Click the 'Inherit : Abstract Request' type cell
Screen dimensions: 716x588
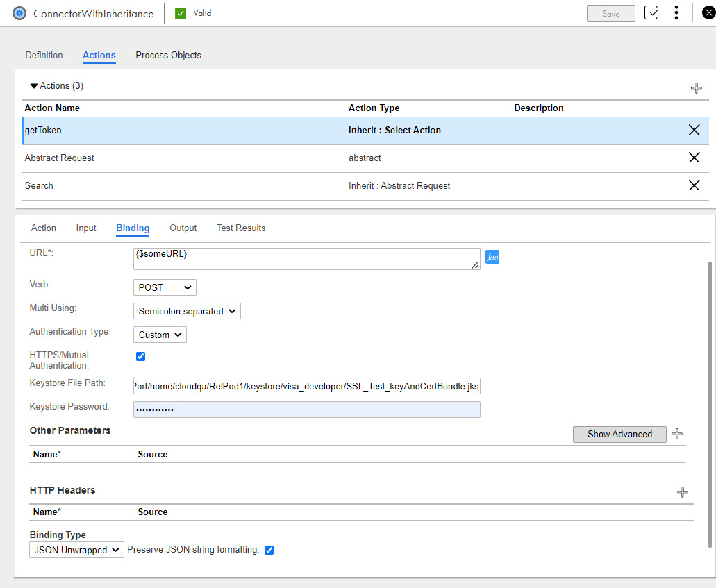coord(399,186)
